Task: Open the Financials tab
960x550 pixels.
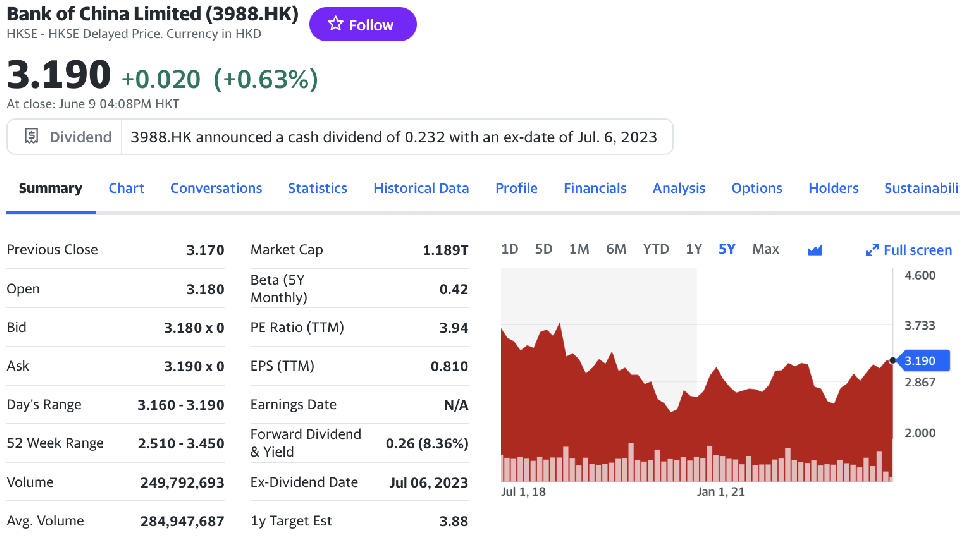Action: [x=595, y=188]
